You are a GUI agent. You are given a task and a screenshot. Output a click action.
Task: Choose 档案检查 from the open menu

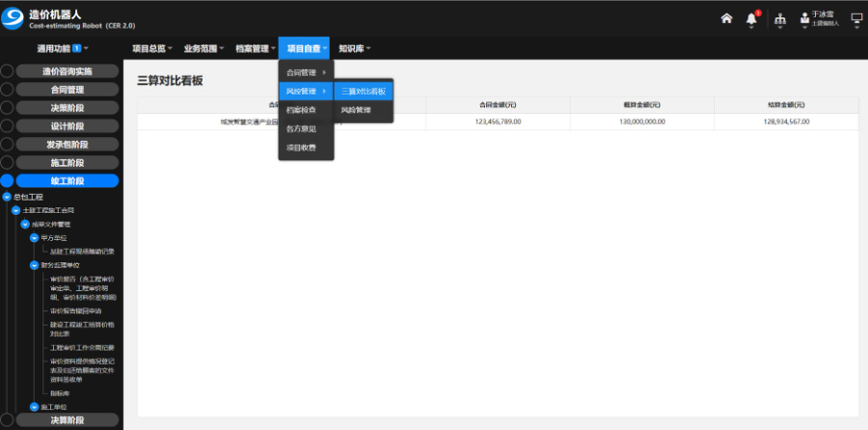301,110
